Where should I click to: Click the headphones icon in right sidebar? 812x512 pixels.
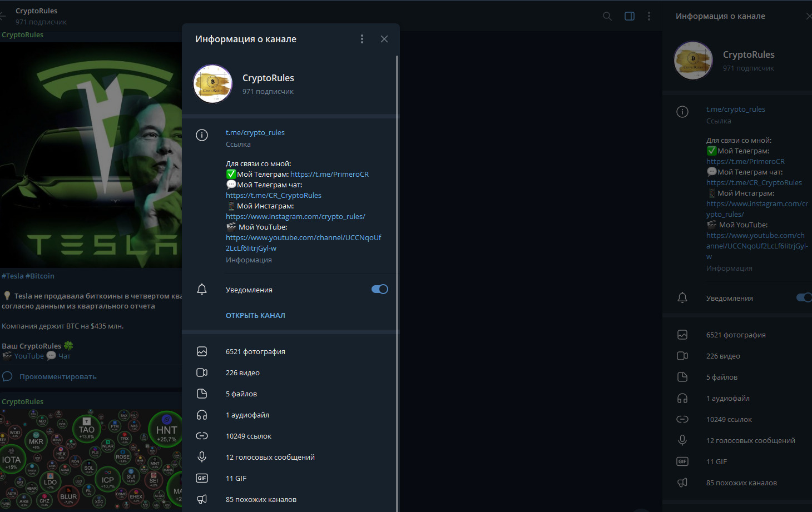pos(682,398)
